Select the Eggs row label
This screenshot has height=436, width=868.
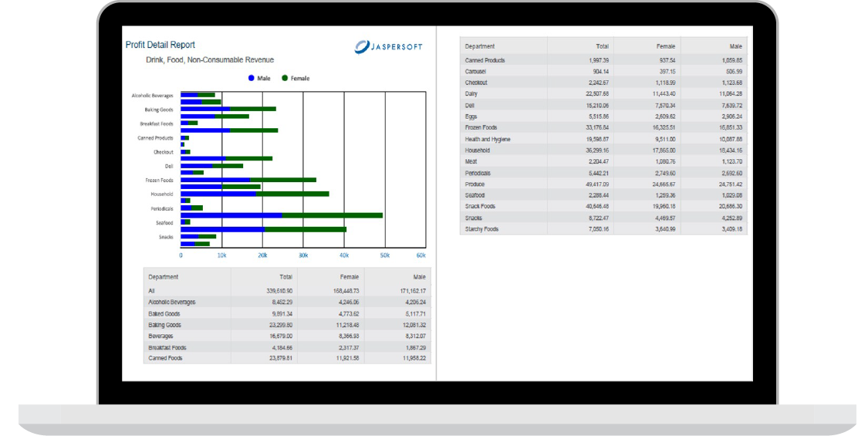(x=471, y=117)
